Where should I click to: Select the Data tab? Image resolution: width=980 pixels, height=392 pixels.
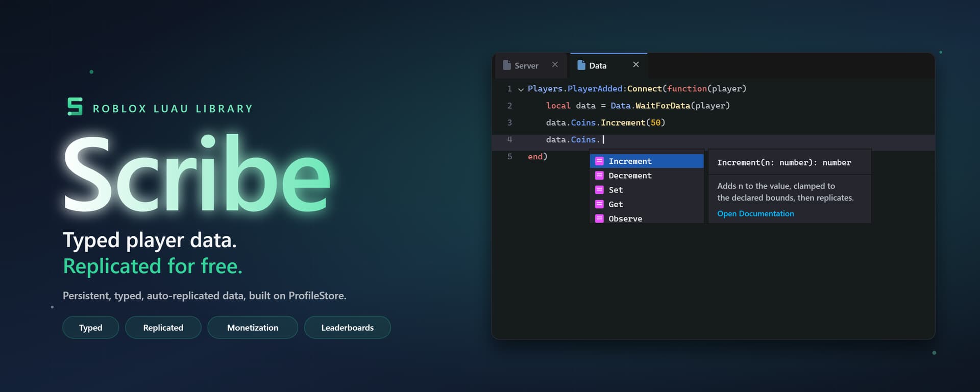[x=608, y=66]
